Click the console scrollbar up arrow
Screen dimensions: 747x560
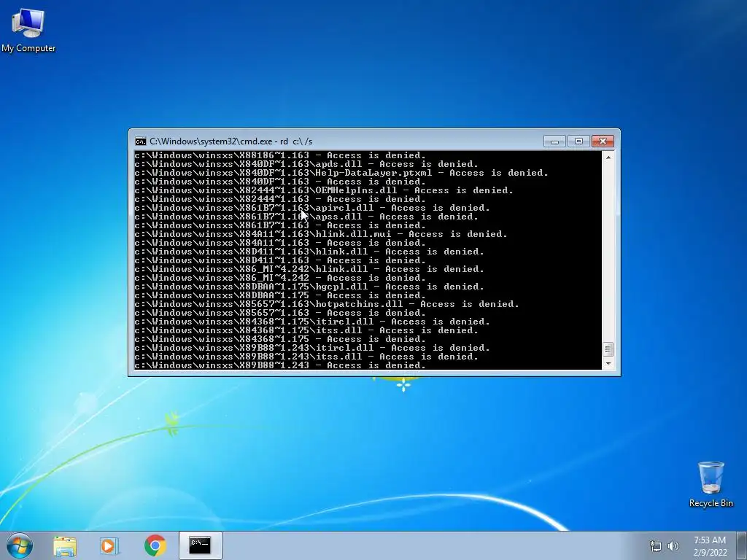tap(608, 157)
